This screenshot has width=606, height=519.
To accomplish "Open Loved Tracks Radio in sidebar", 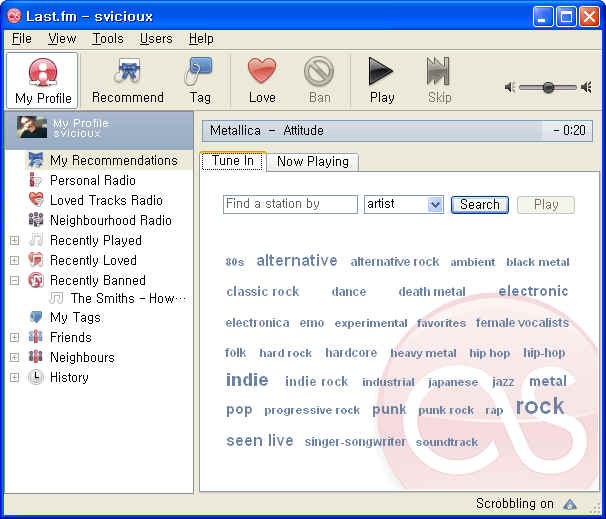I will (x=105, y=200).
